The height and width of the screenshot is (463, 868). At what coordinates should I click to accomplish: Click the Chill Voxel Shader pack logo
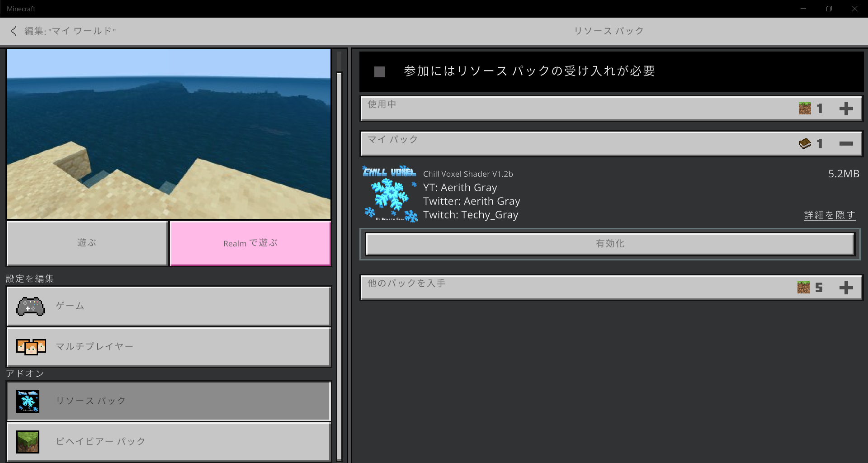click(390, 194)
